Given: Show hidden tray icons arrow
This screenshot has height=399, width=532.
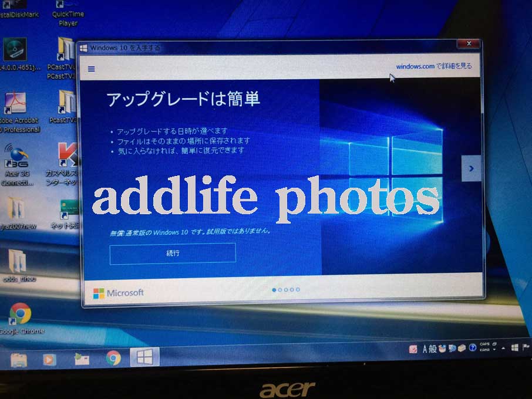Looking at the screenshot, I should point(503,348).
